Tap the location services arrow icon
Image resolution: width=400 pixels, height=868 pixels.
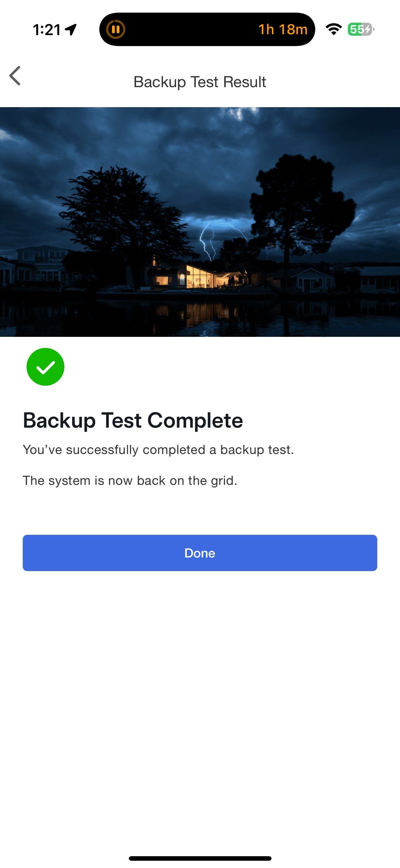tap(71, 30)
